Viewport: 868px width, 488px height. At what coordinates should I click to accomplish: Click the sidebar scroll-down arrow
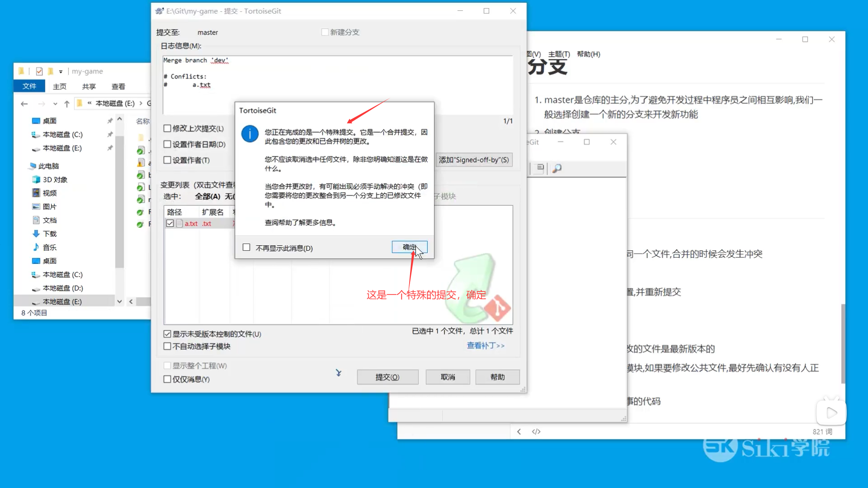(x=119, y=301)
